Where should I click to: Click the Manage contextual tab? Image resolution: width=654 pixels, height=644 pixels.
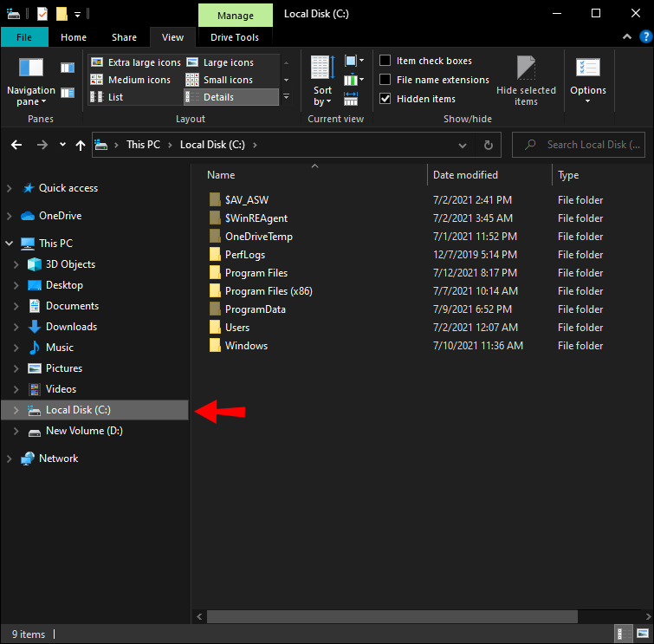pos(236,16)
